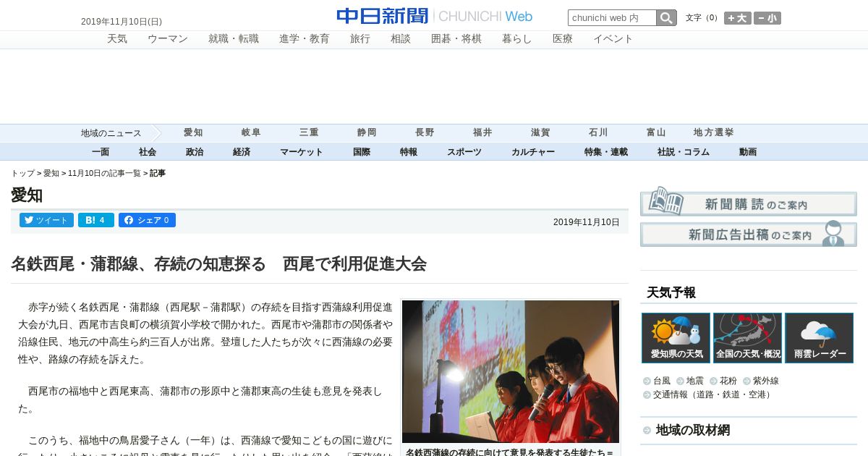Click 11月10日の記事一覧 breadcrumb link

click(x=104, y=174)
